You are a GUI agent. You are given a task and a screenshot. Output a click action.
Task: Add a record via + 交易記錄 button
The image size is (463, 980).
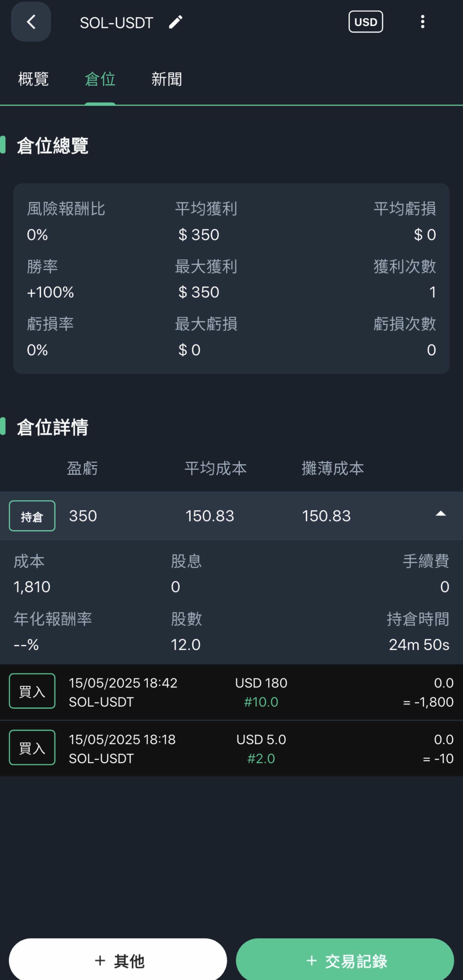click(x=345, y=961)
